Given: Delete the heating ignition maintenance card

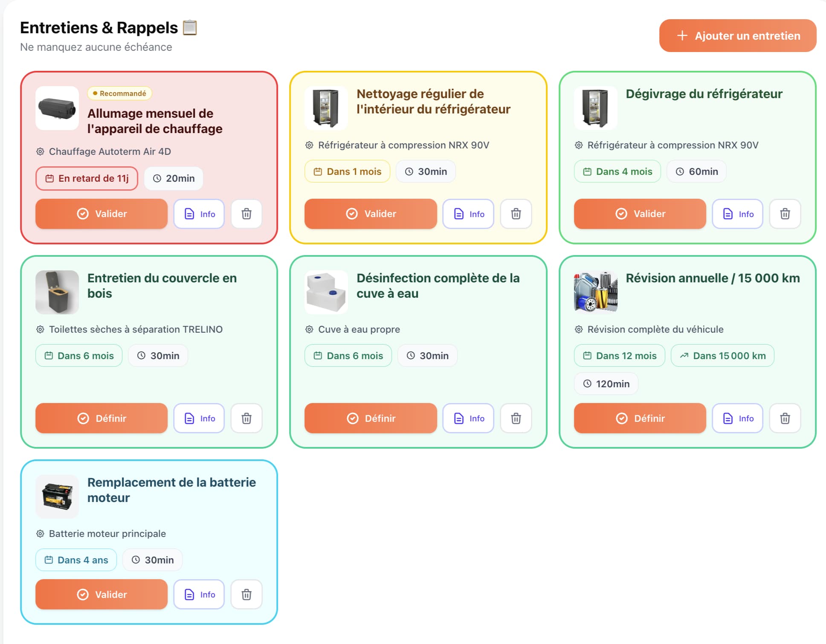Looking at the screenshot, I should pos(246,214).
